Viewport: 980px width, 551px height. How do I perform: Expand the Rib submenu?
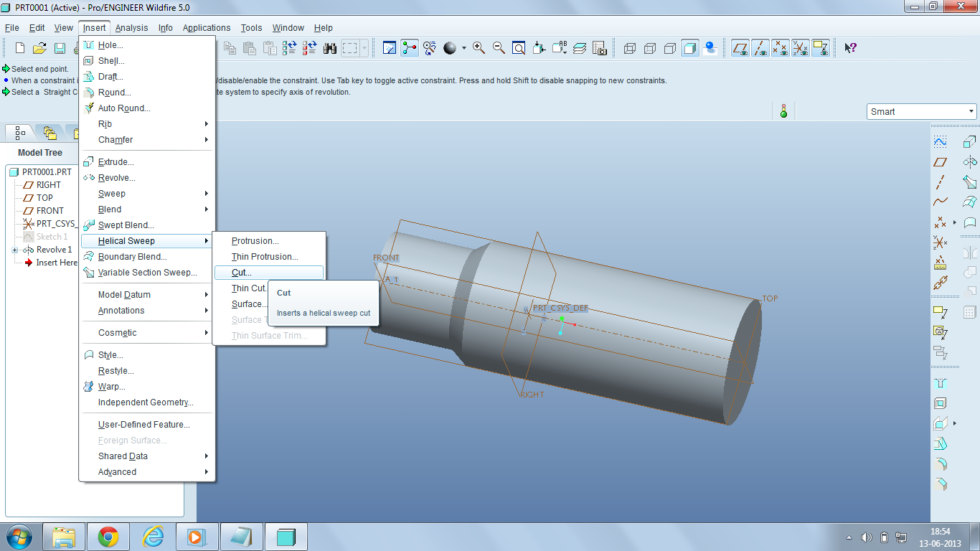(x=147, y=124)
